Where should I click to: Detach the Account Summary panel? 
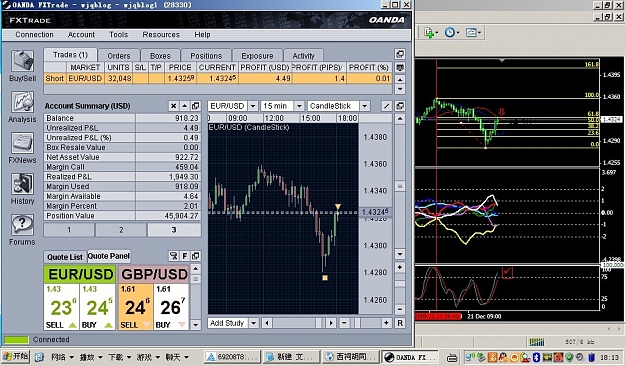(195, 106)
